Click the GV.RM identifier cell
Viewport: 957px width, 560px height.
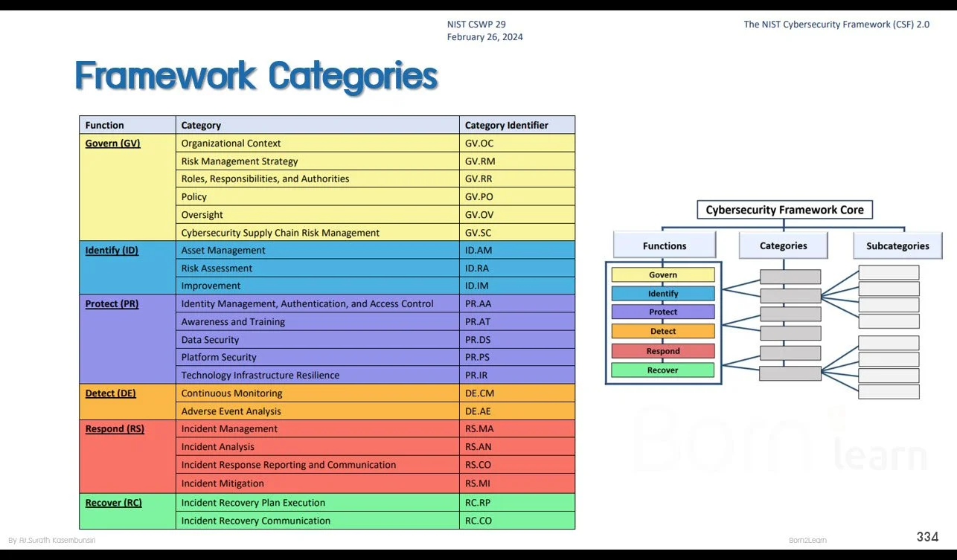(517, 161)
